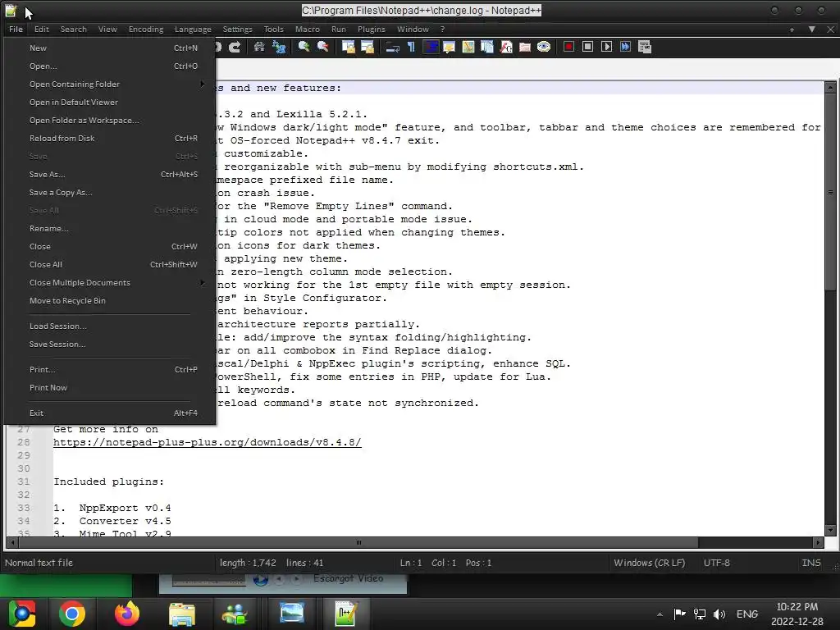Expand Close Multiple Documents submenu

click(x=110, y=282)
